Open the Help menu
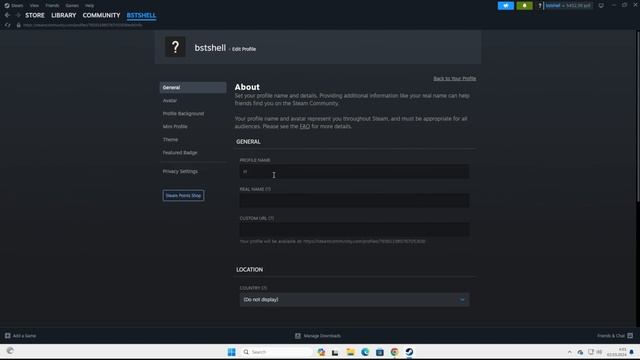This screenshot has width=640, height=360. tap(89, 5)
